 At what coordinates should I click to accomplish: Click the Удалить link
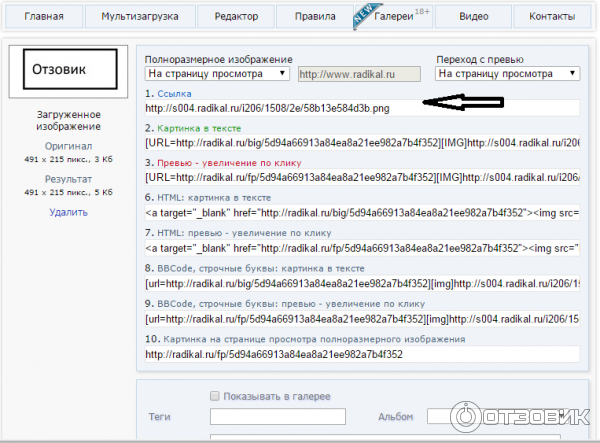69,212
